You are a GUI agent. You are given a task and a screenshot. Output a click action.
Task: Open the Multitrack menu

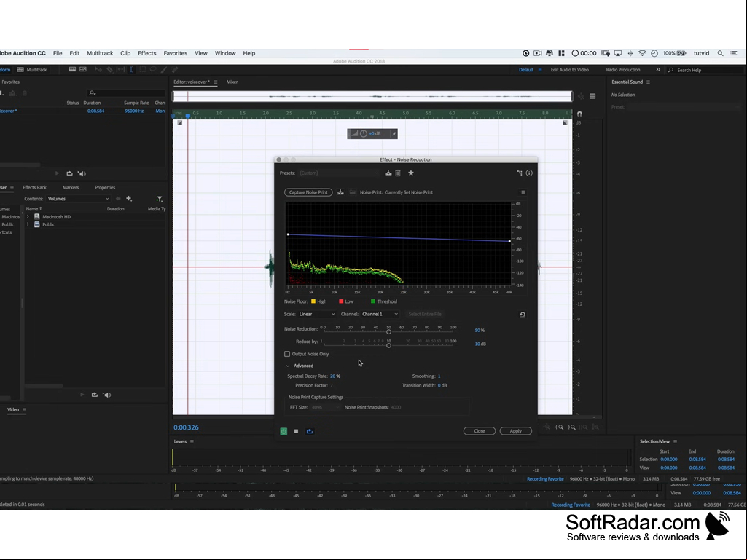[x=100, y=53]
